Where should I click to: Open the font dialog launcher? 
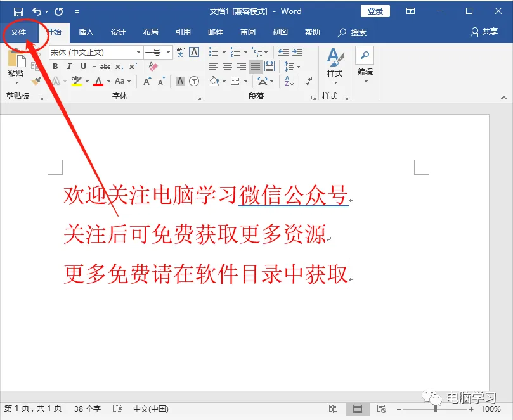(x=198, y=98)
